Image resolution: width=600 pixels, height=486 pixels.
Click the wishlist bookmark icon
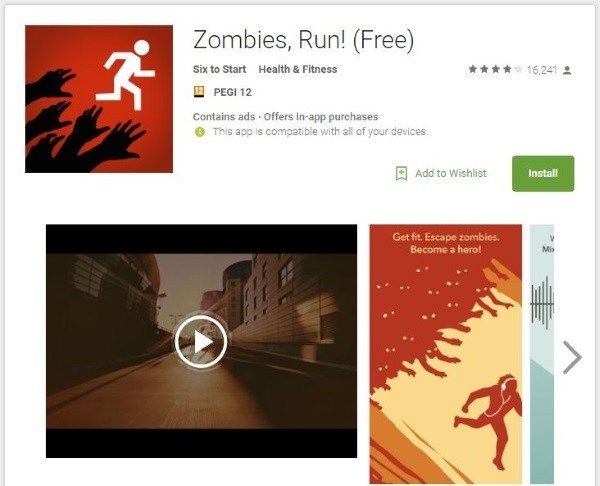(401, 173)
